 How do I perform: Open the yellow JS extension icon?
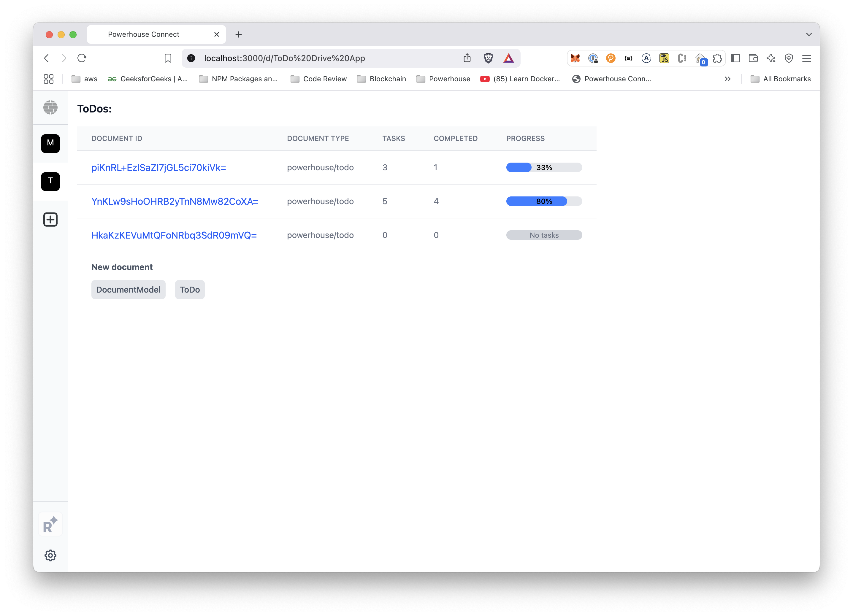pos(664,58)
